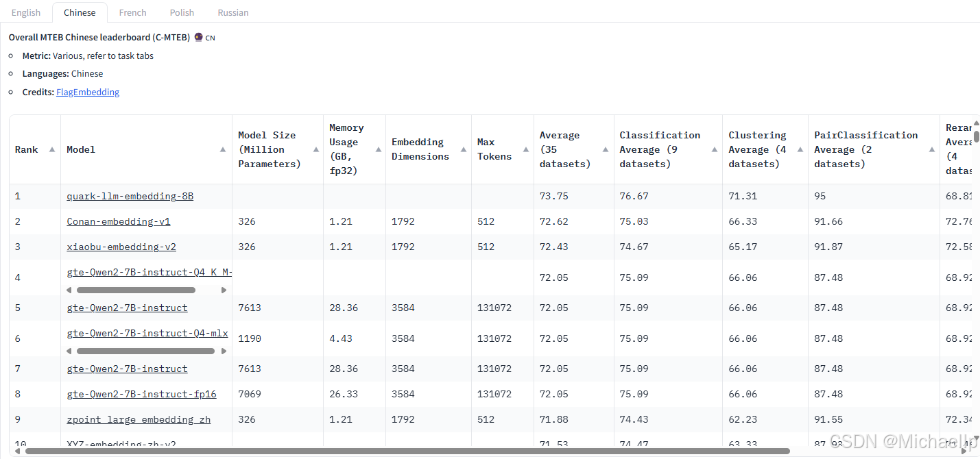Open gte-Qwen2-7B-instruct link in rank 5
The width and height of the screenshot is (980, 459).
tap(127, 308)
